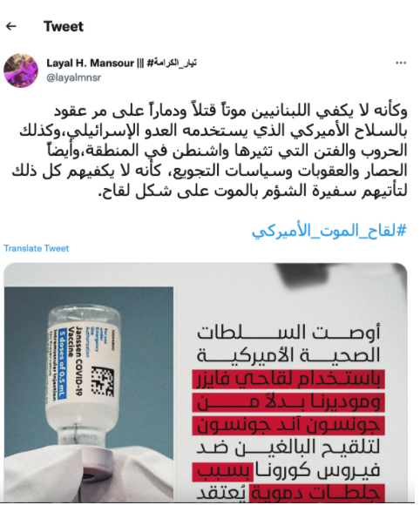Open the blue #لقاح_الموت_الأميركي hashtag

coord(329,231)
